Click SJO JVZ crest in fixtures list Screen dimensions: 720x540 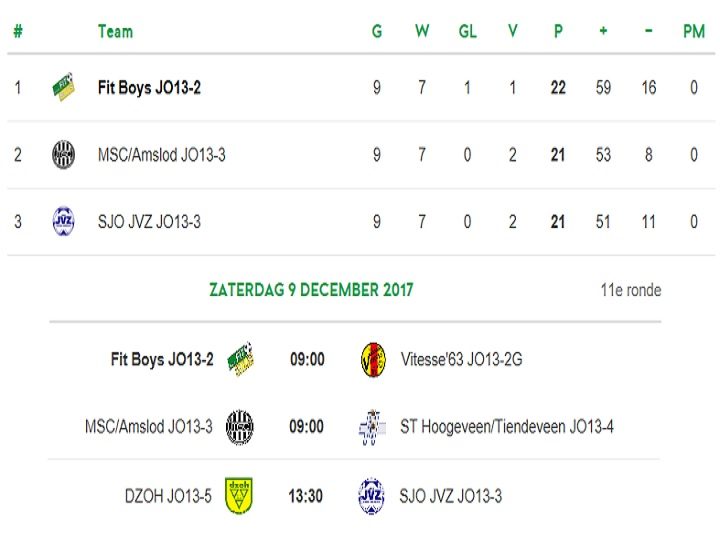click(x=371, y=496)
